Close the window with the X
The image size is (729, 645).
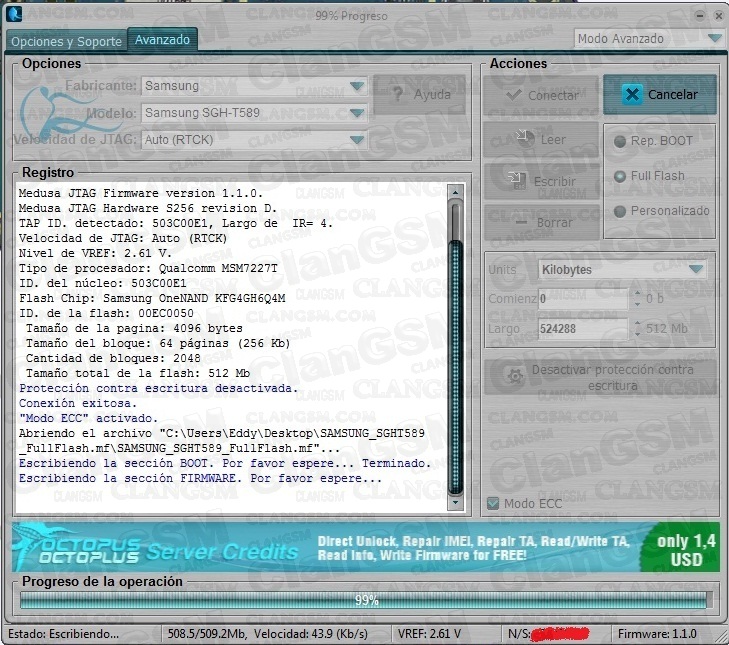click(718, 15)
